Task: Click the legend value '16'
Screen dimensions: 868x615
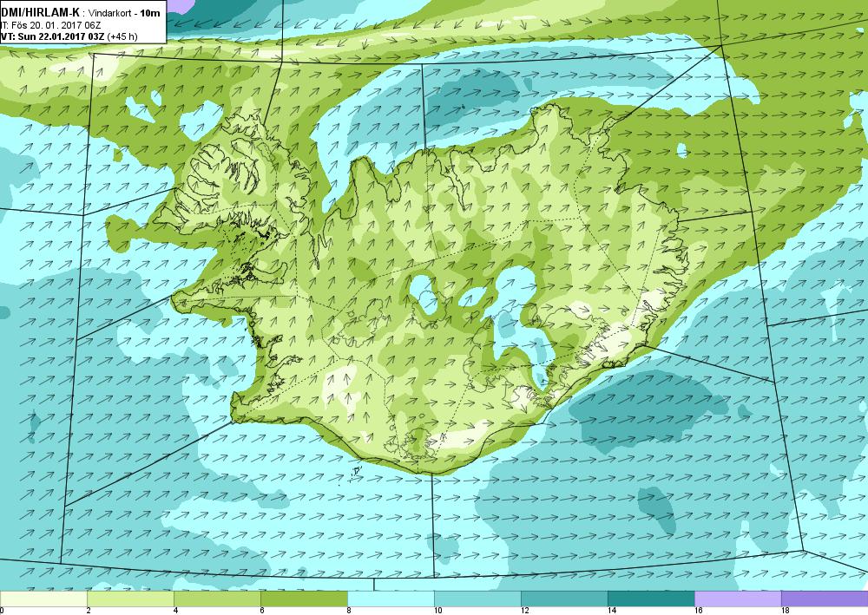Action: (698, 611)
